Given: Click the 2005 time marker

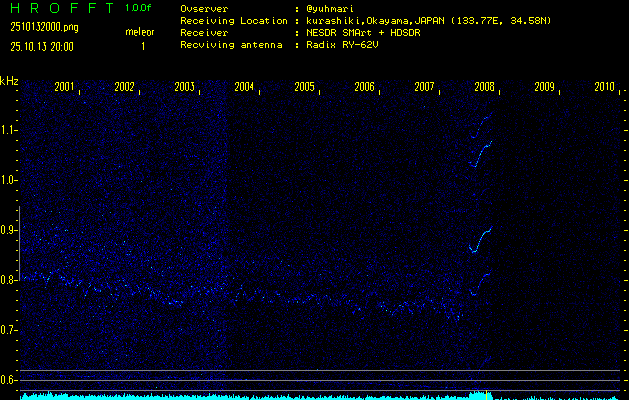Looking at the screenshot, I should (304, 87).
